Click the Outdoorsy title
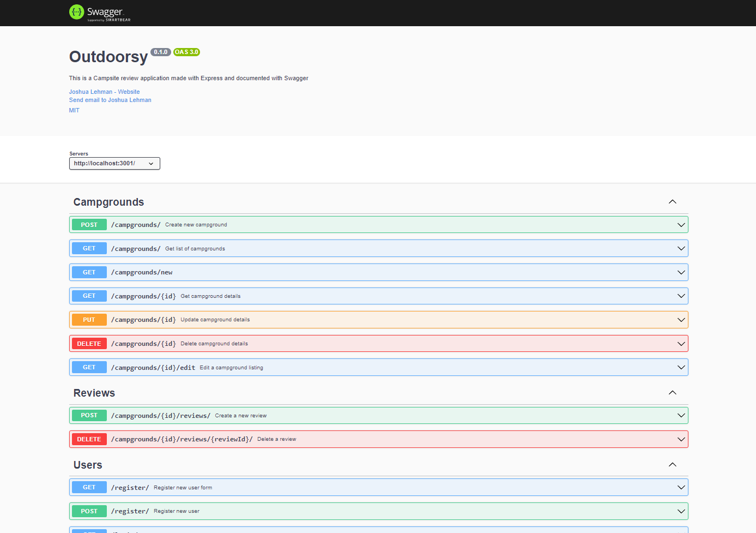Image resolution: width=756 pixels, height=533 pixels. pyautogui.click(x=108, y=57)
